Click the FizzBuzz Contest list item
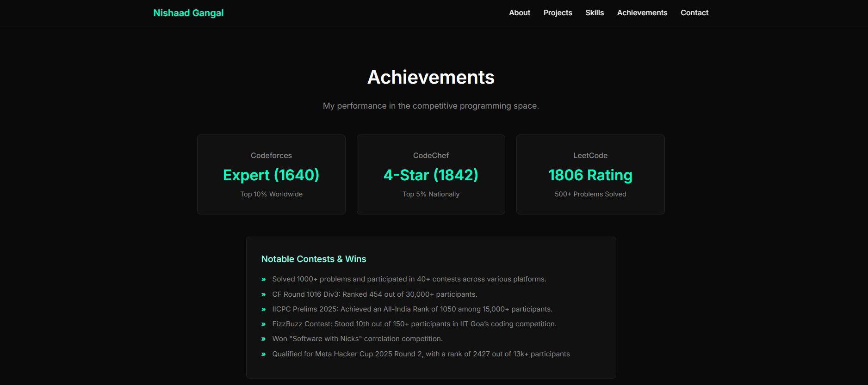Image resolution: width=868 pixels, height=385 pixels. coord(414,324)
